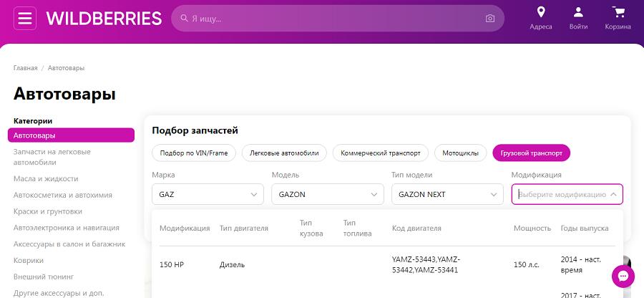Open Автоэлектроника и навигация category
644x298 pixels.
click(67, 228)
